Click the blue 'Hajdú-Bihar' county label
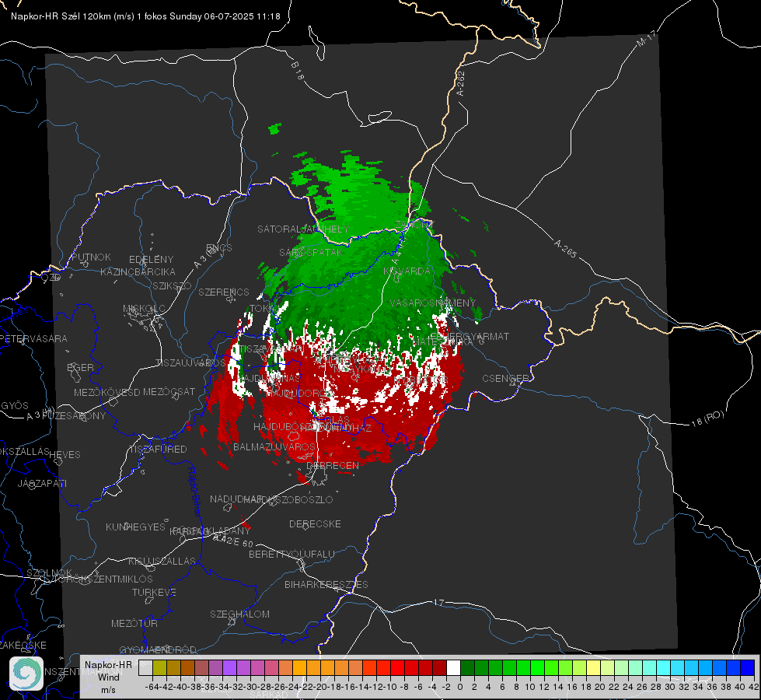 pyautogui.click(x=194, y=491)
